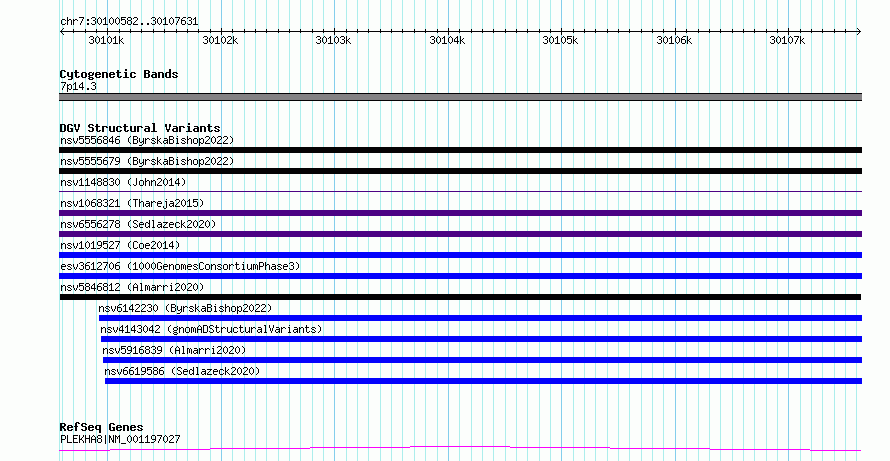This screenshot has height=461, width=890.
Task: Click the 30104k ruler tick label
Action: pyautogui.click(x=447, y=40)
